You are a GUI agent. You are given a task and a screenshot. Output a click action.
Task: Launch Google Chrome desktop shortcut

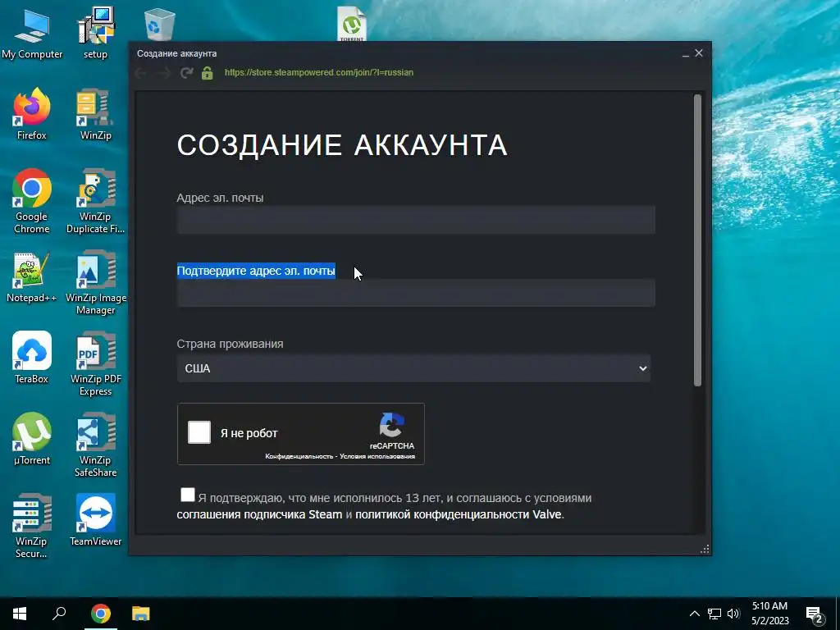(x=32, y=202)
